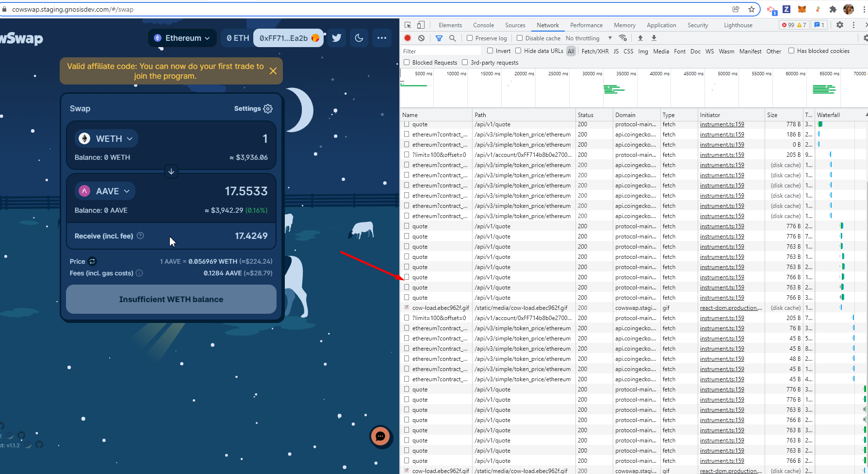Viewport: 868px width, 474px height.
Task: Open DevTools settings gear
Action: (840, 25)
